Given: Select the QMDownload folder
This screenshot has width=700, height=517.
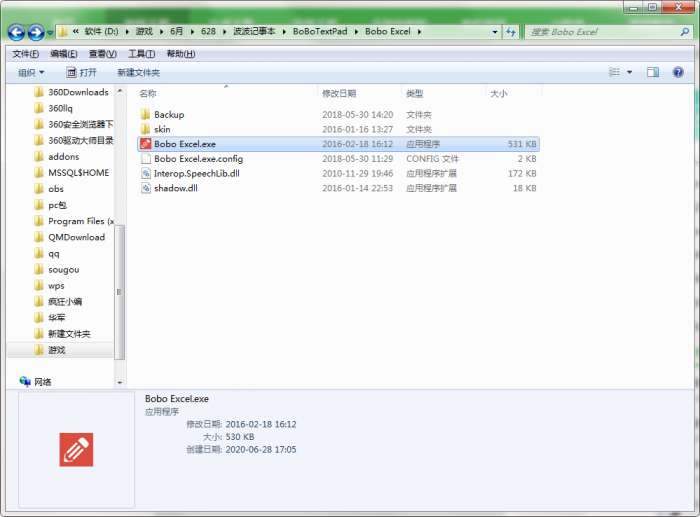Looking at the screenshot, I should [70, 237].
